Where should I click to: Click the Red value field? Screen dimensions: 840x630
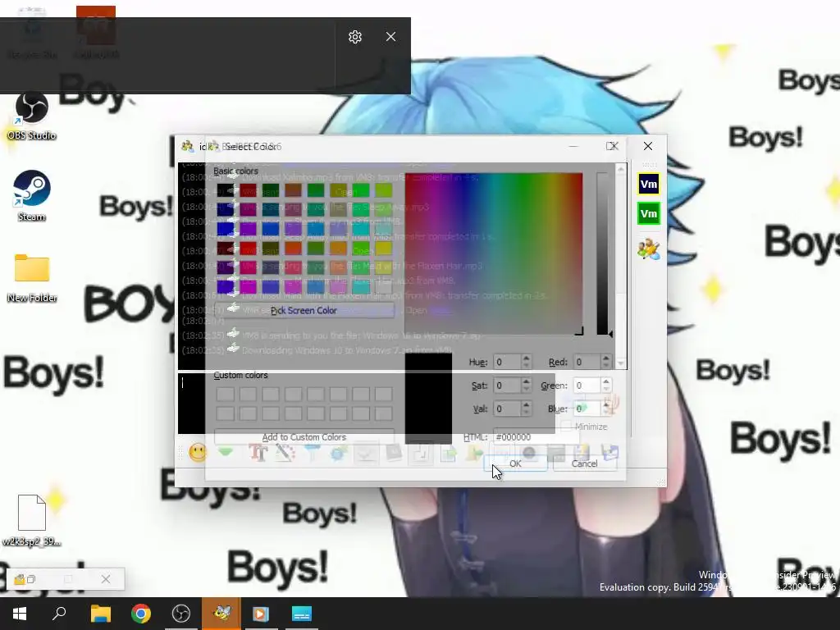click(x=586, y=362)
